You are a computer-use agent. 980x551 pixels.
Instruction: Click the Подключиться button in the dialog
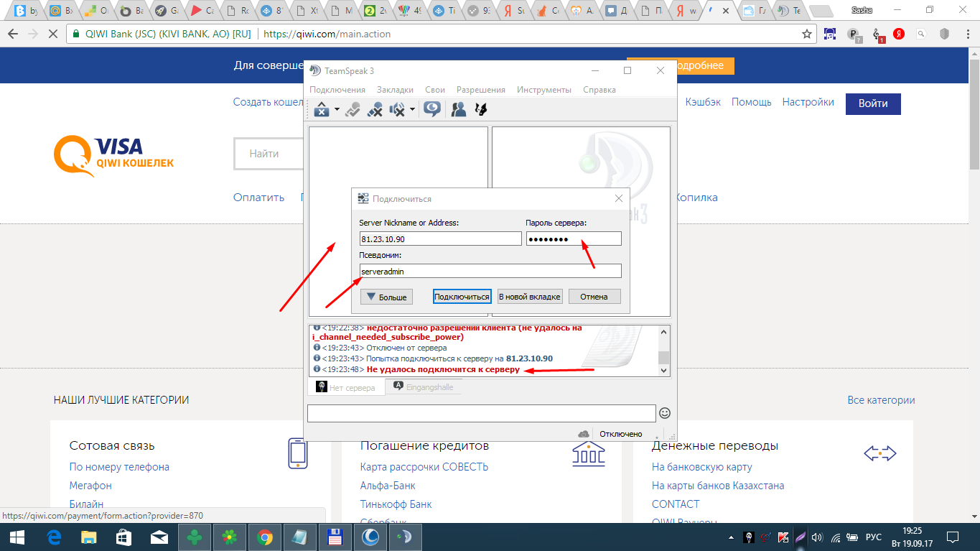tap(462, 297)
